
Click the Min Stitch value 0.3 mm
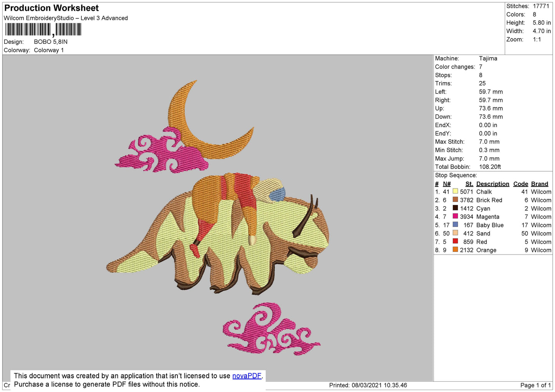pos(489,150)
